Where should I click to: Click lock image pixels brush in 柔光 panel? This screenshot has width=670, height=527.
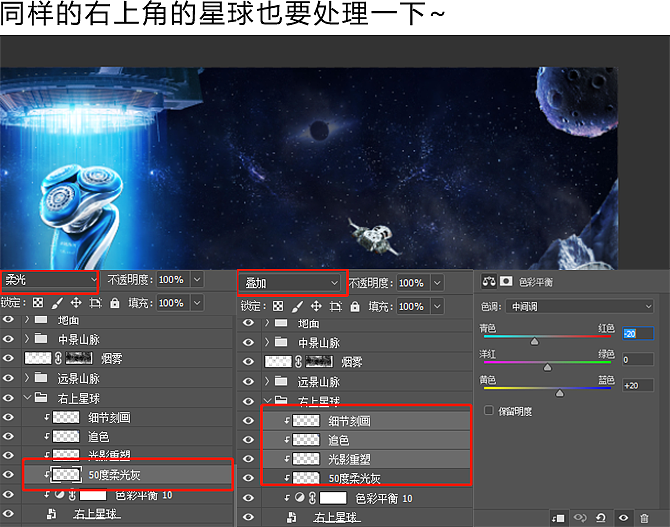[x=57, y=303]
